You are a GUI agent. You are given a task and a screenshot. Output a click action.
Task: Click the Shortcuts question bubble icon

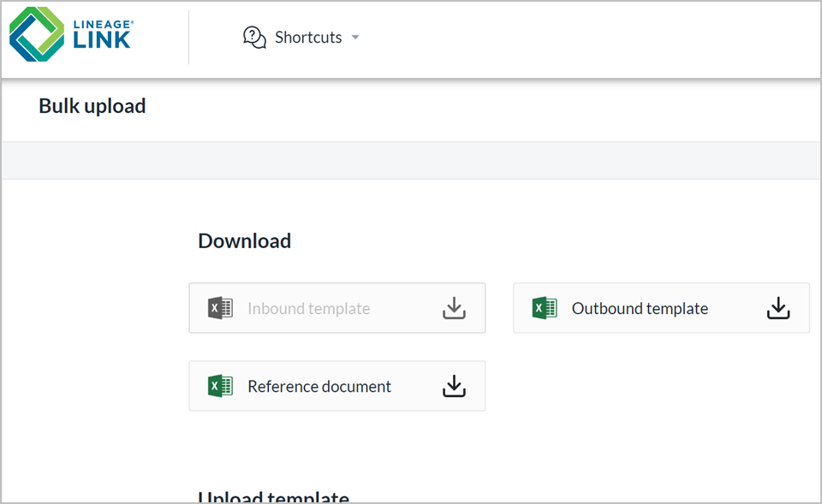(254, 38)
